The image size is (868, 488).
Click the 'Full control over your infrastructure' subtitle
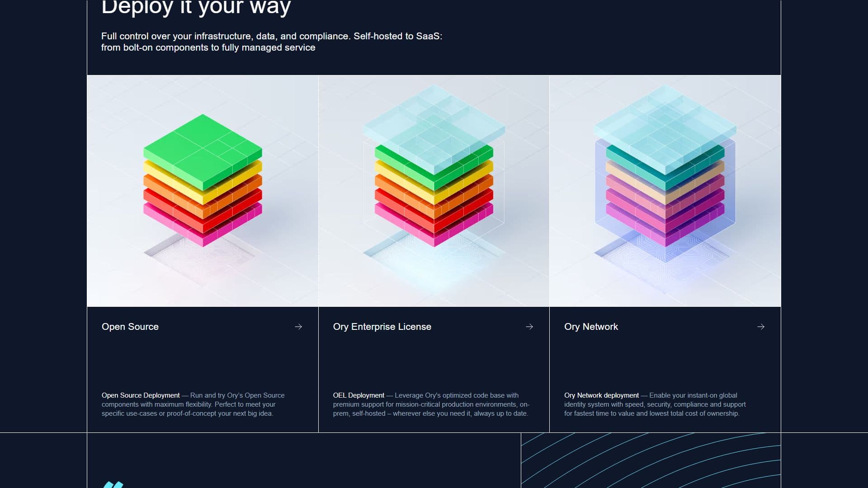pyautogui.click(x=272, y=42)
